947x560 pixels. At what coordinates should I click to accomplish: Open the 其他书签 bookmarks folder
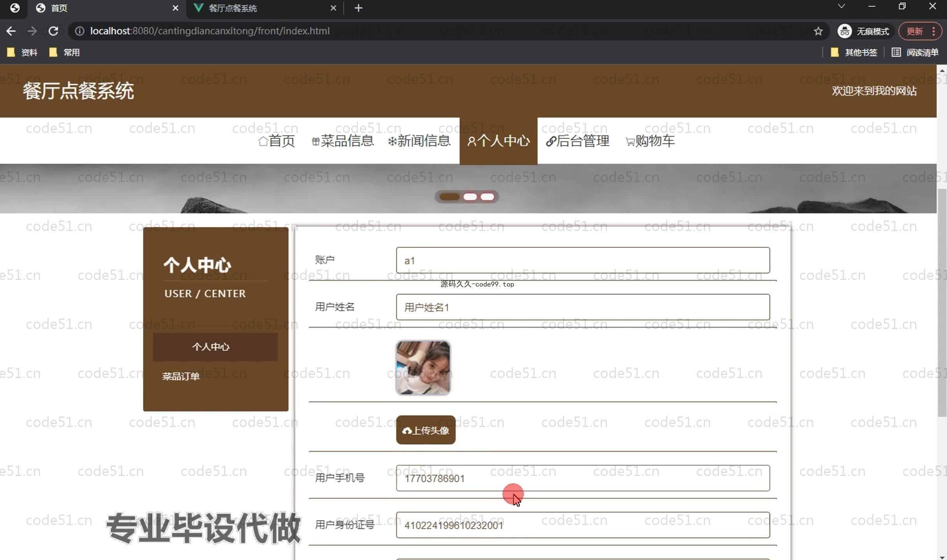tap(854, 52)
